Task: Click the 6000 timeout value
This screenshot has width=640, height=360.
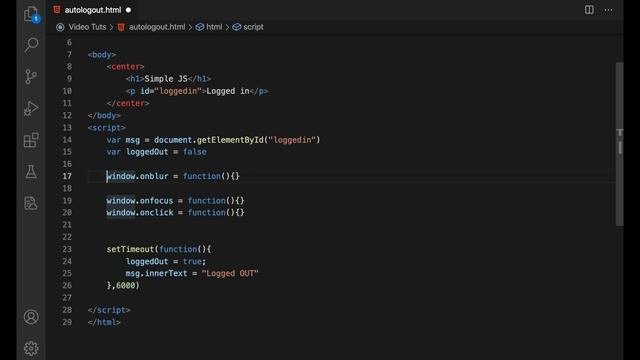Action: (x=125, y=285)
